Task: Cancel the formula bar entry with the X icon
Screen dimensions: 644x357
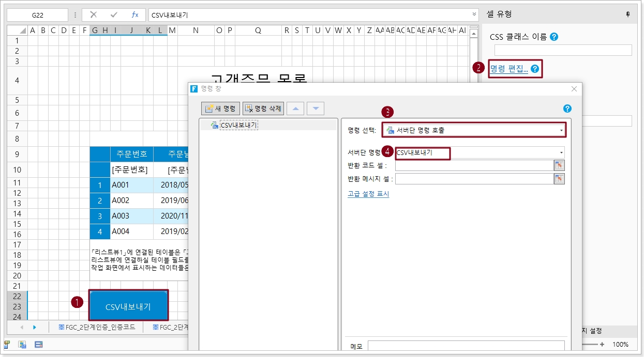Action: tap(93, 14)
